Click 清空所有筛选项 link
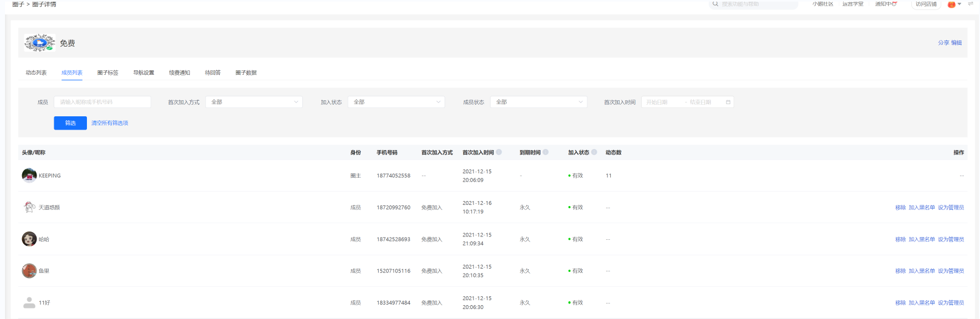This screenshot has height=319, width=980. click(x=110, y=123)
